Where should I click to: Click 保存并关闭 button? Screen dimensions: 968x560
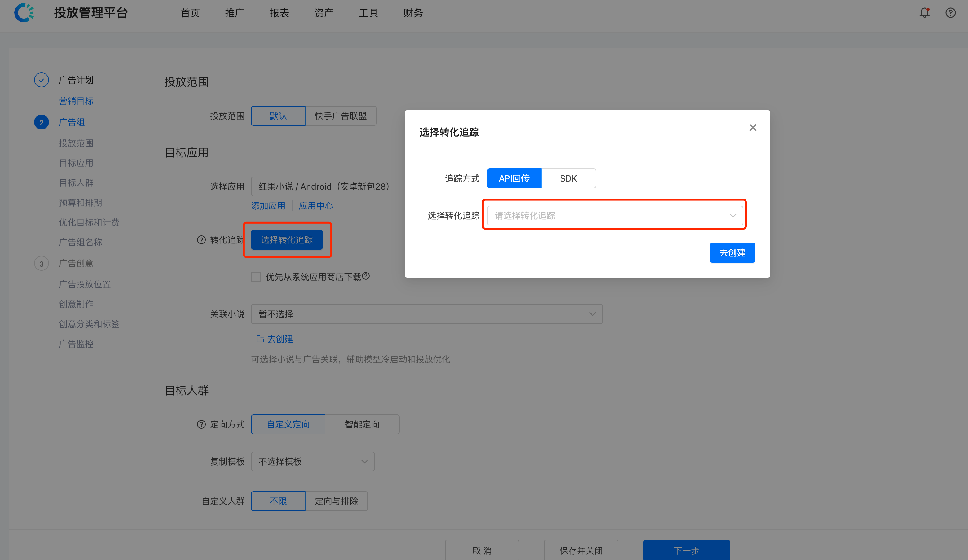(581, 550)
